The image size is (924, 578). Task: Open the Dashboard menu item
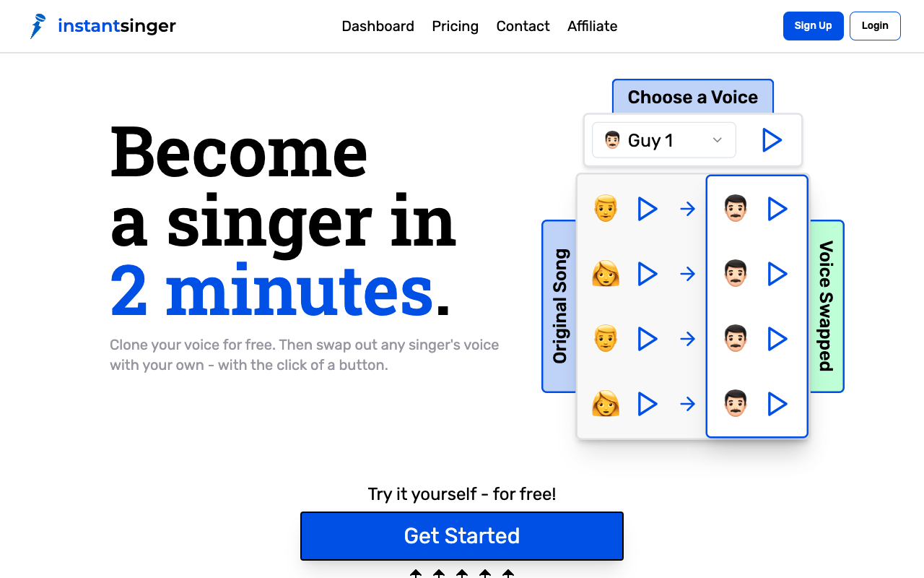coord(378,26)
